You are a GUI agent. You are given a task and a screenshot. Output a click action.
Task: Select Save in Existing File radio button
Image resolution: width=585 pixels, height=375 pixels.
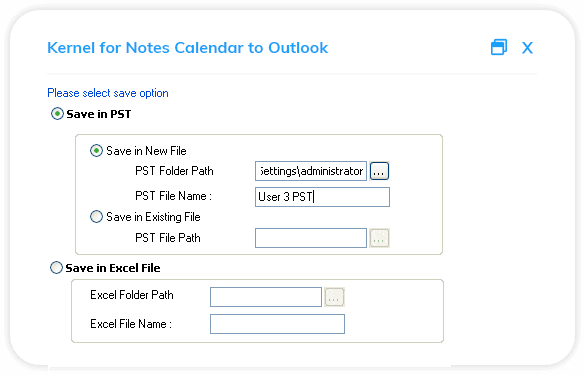coord(96,216)
